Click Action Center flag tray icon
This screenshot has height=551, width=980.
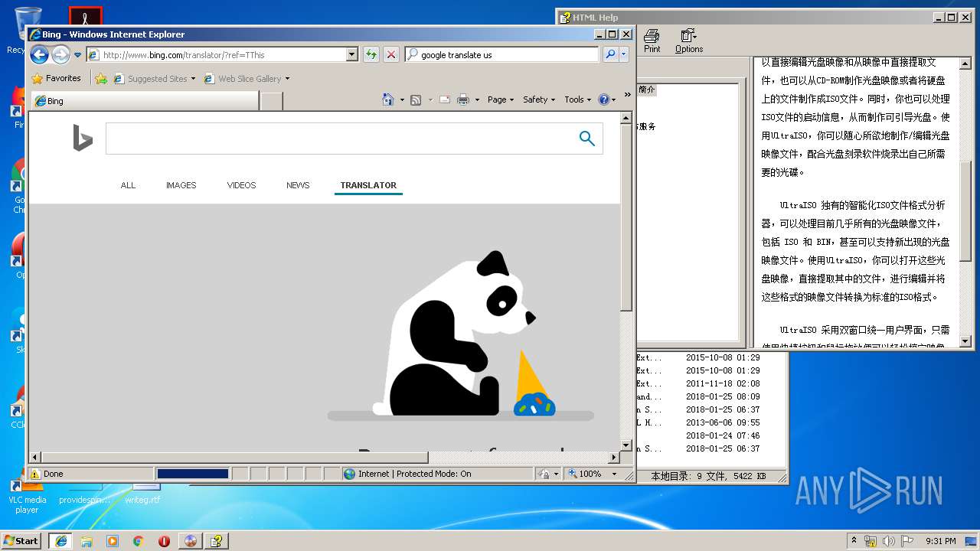(906, 540)
